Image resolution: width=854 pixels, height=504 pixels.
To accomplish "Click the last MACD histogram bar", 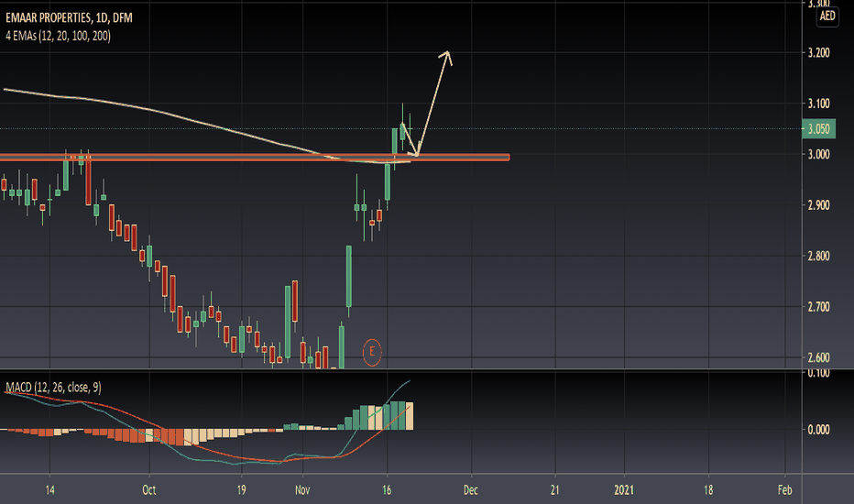I will click(x=410, y=416).
